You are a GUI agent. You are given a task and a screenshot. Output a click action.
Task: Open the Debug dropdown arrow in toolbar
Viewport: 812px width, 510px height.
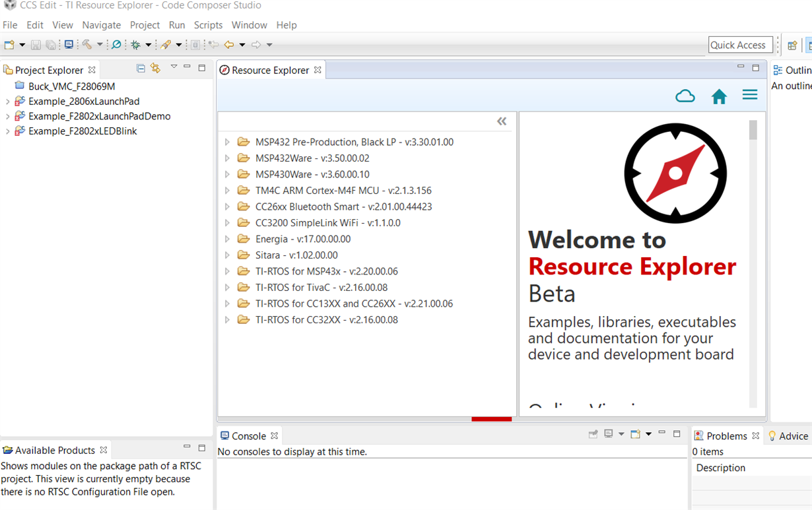coord(149,45)
